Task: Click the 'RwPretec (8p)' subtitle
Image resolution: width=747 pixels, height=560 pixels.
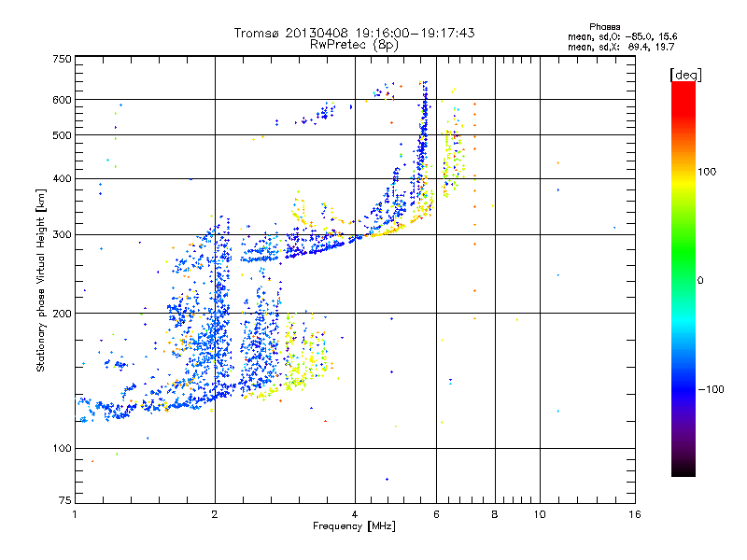Action: click(x=354, y=45)
